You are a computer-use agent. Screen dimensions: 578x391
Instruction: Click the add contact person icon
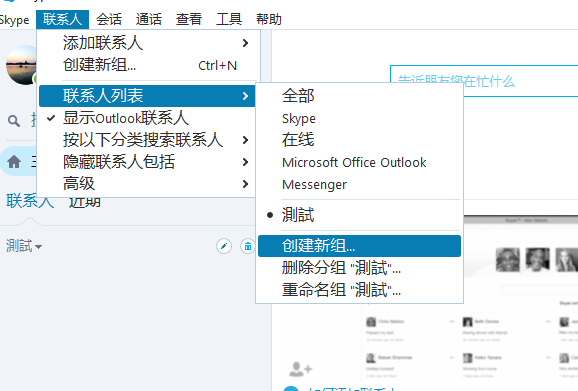coord(300,369)
